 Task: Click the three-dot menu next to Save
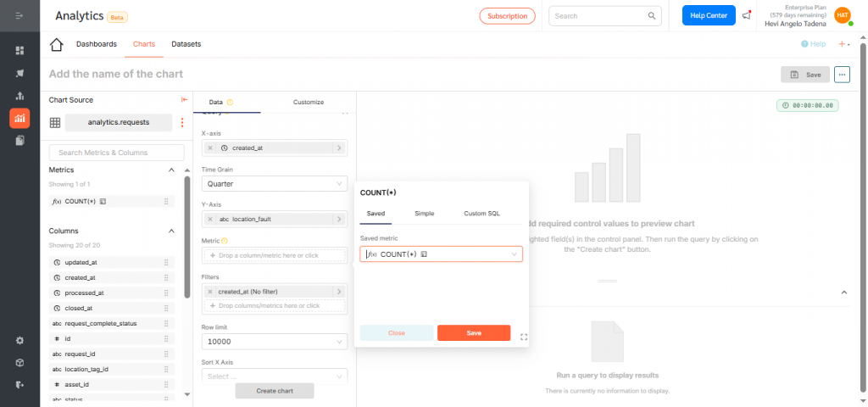pos(842,75)
